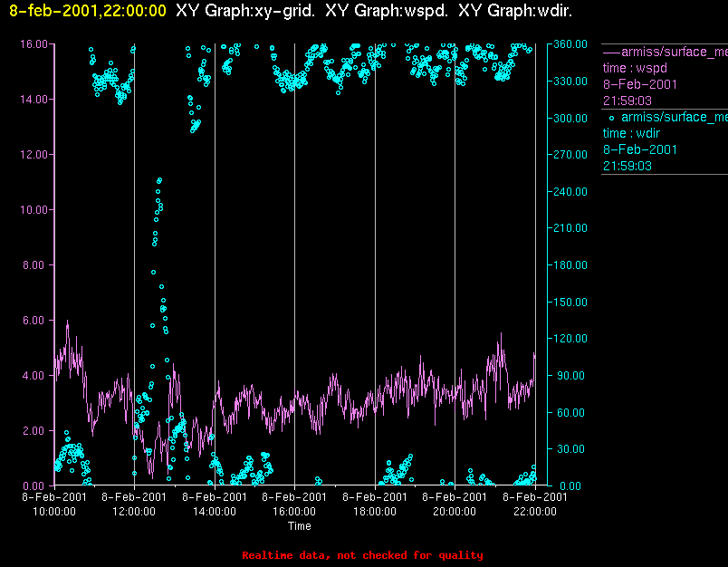
Task: Select the 16:00:00 time axis label
Action: (x=294, y=511)
